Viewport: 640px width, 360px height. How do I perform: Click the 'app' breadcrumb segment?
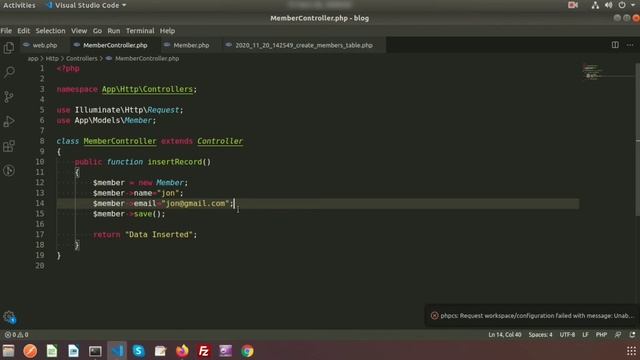(33, 58)
